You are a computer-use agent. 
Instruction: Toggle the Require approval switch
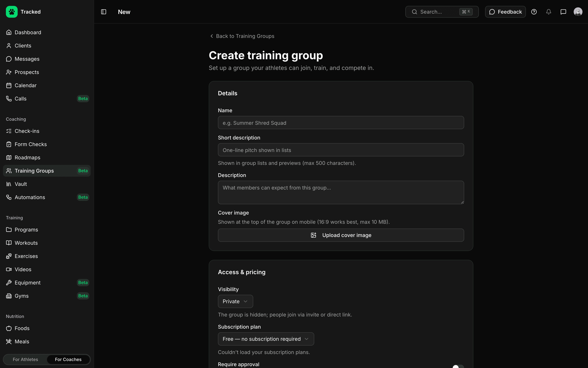[x=458, y=366]
